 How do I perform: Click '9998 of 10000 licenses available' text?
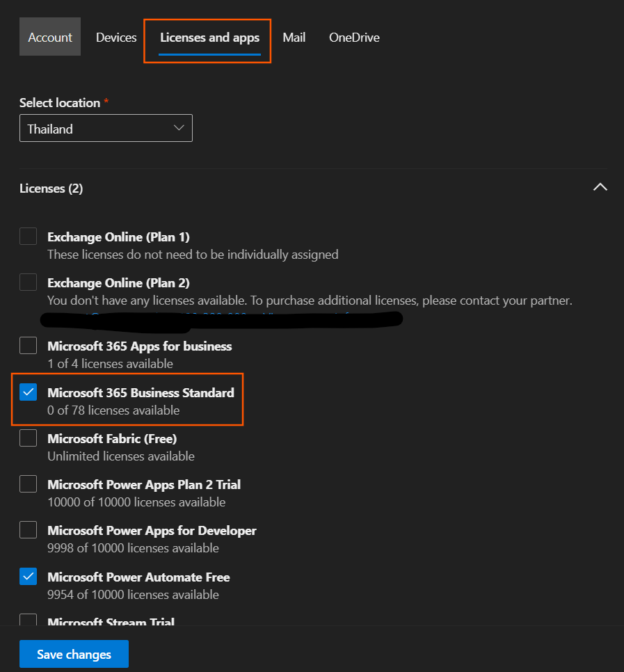pyautogui.click(x=133, y=548)
